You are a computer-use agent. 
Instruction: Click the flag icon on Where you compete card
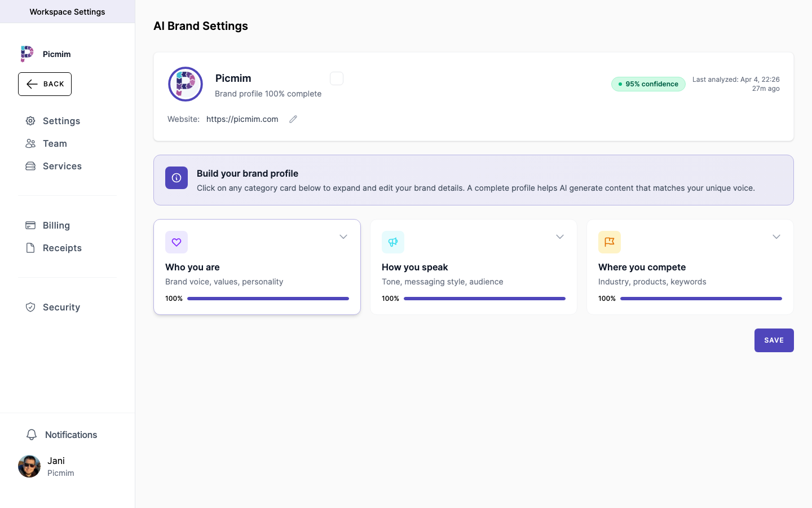click(610, 242)
